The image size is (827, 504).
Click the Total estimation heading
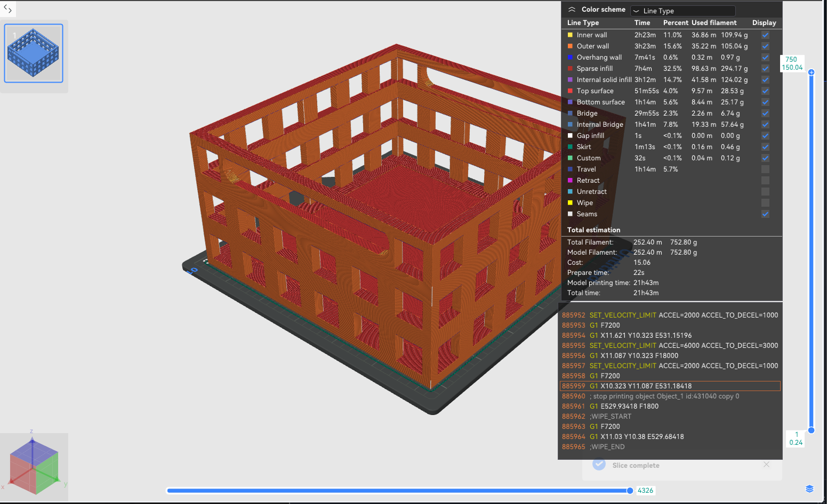tap(593, 230)
